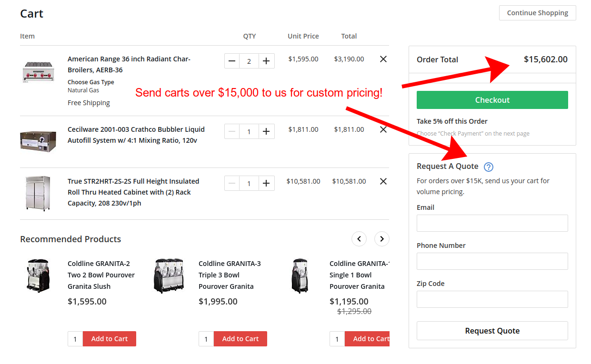Click the Coldline single bowl granita image

tap(300, 275)
